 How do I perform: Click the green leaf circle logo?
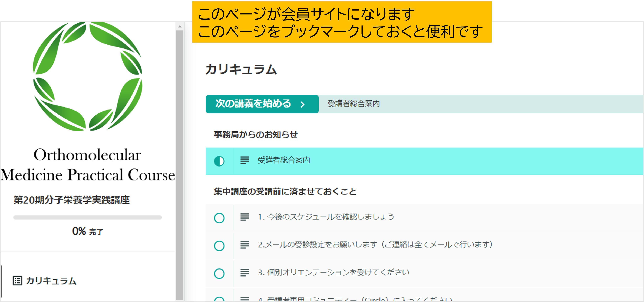click(88, 76)
